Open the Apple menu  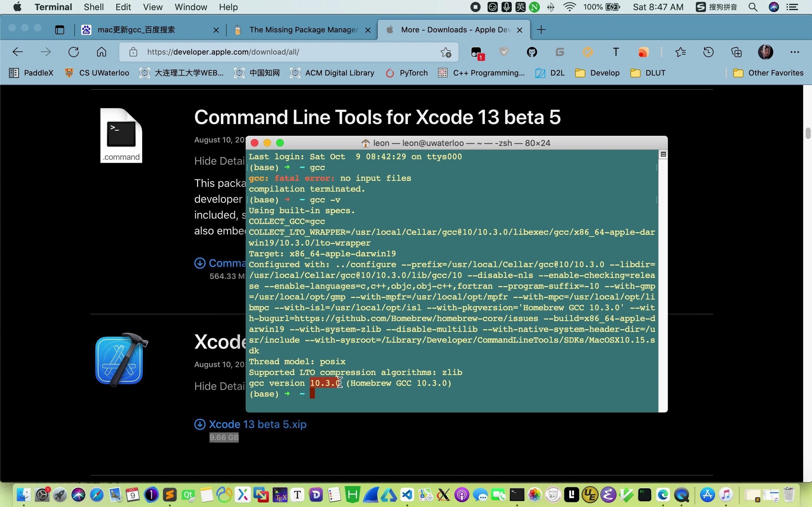point(17,7)
